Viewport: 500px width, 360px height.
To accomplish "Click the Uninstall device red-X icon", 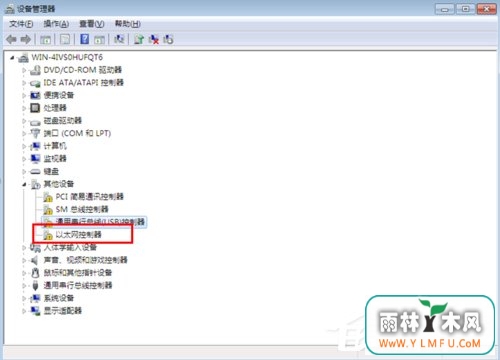I will click(154, 40).
